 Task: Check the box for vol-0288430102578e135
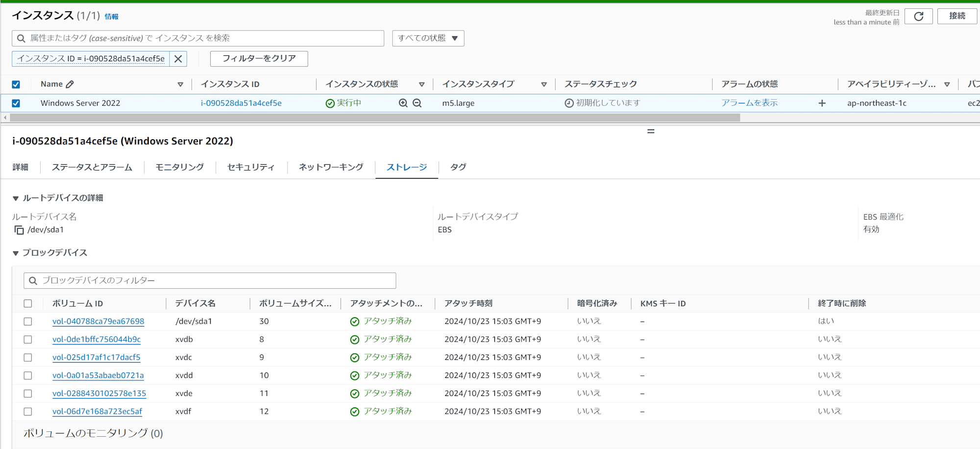point(28,394)
